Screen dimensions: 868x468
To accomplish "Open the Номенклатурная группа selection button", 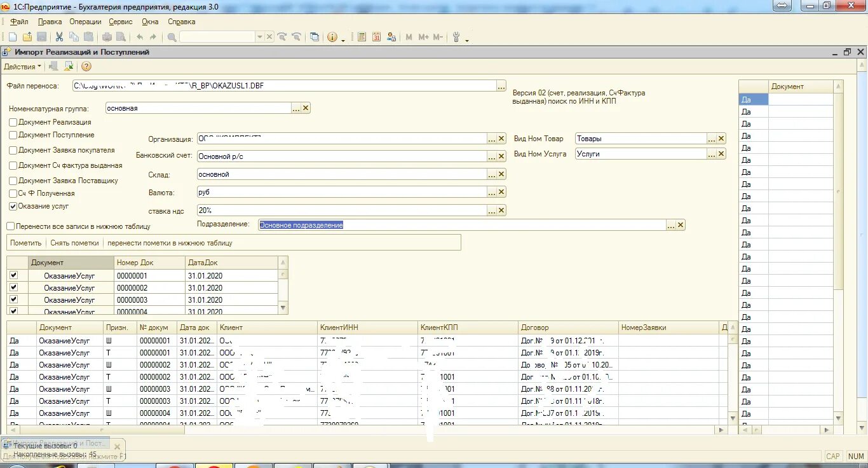I will pyautogui.click(x=296, y=108).
